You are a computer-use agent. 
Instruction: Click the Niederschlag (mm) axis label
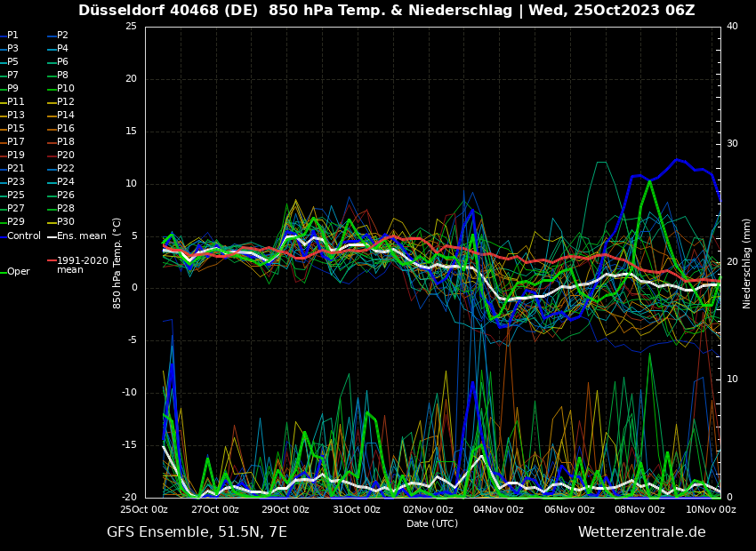(747, 263)
